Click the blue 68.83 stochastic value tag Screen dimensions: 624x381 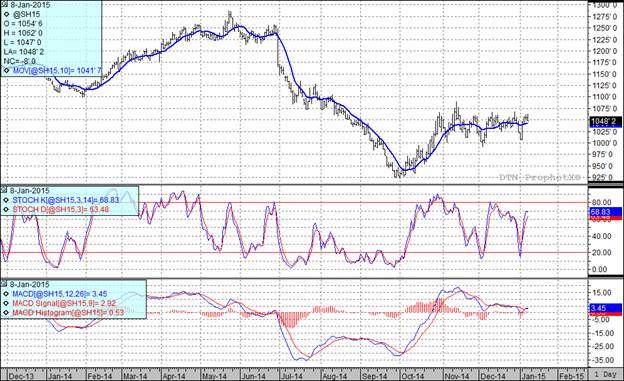(605, 212)
